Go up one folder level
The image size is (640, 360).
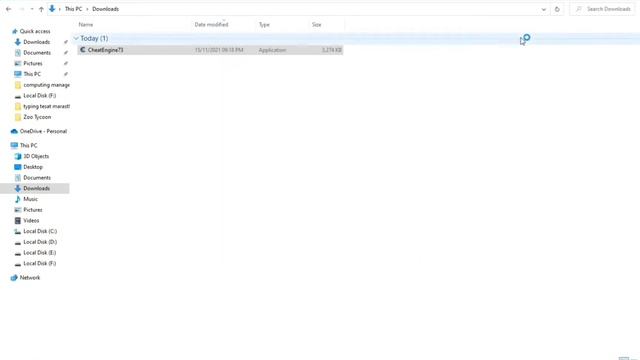[41, 9]
